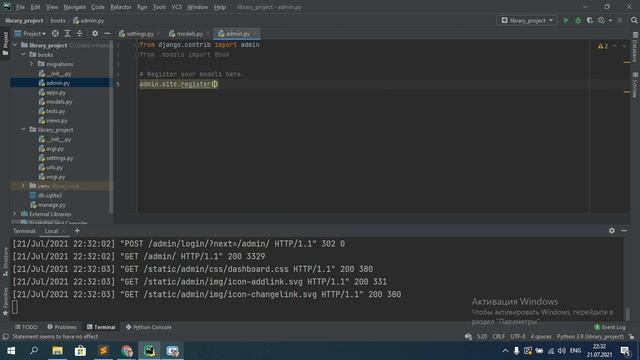Viewport: 640px width, 360px height.
Task: Run the library_project configuration
Action: [x=566, y=20]
